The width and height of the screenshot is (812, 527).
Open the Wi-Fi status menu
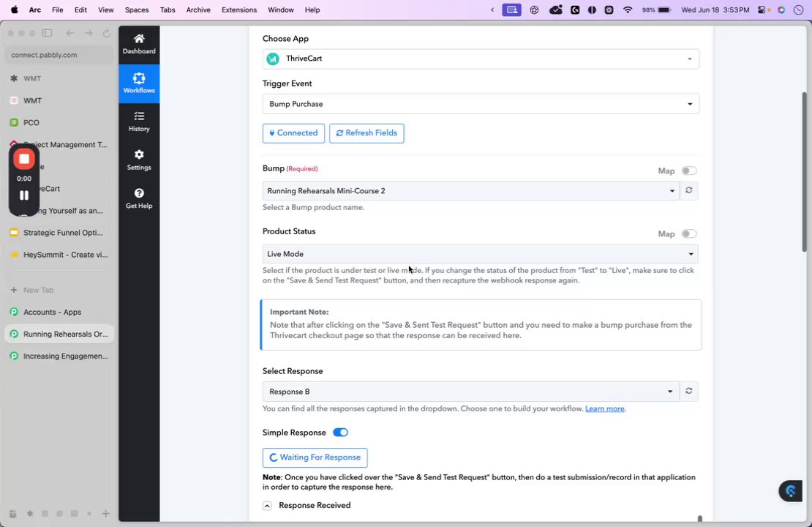tap(628, 10)
